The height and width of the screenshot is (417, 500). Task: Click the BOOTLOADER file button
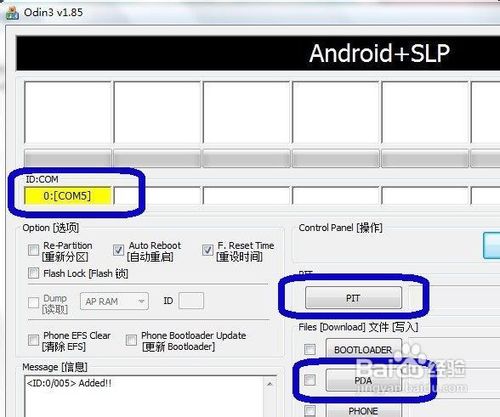coord(363,350)
